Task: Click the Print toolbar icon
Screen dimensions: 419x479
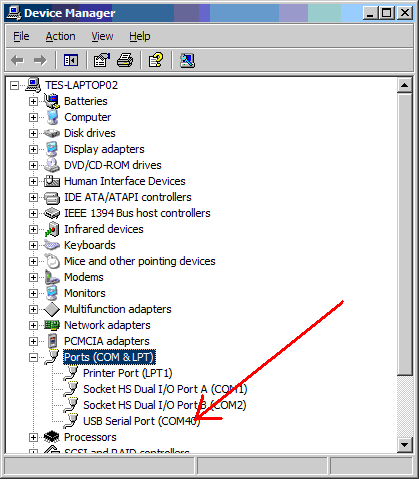Action: tap(125, 60)
